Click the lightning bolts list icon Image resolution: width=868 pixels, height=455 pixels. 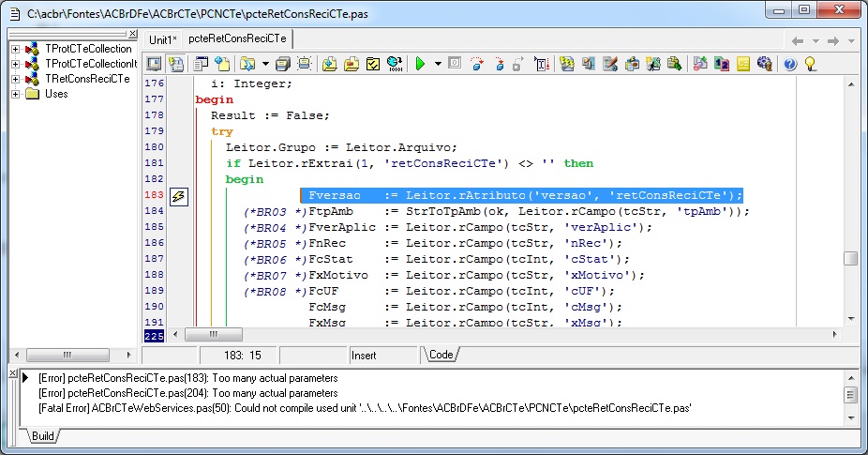(566, 65)
